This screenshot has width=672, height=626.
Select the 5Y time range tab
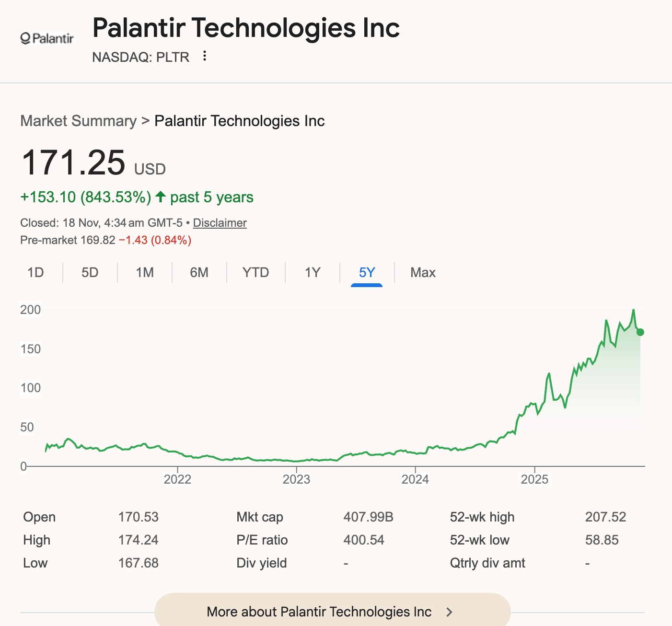[367, 273]
